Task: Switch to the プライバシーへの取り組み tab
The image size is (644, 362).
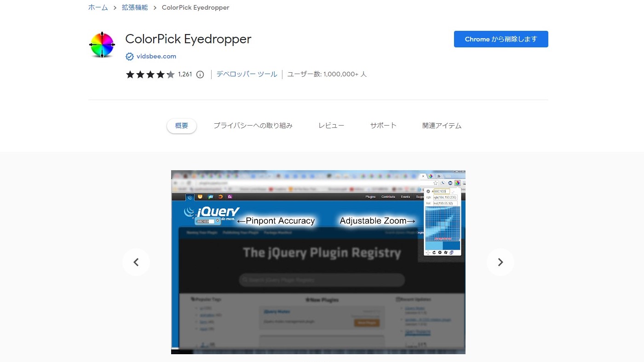Action: [x=253, y=126]
